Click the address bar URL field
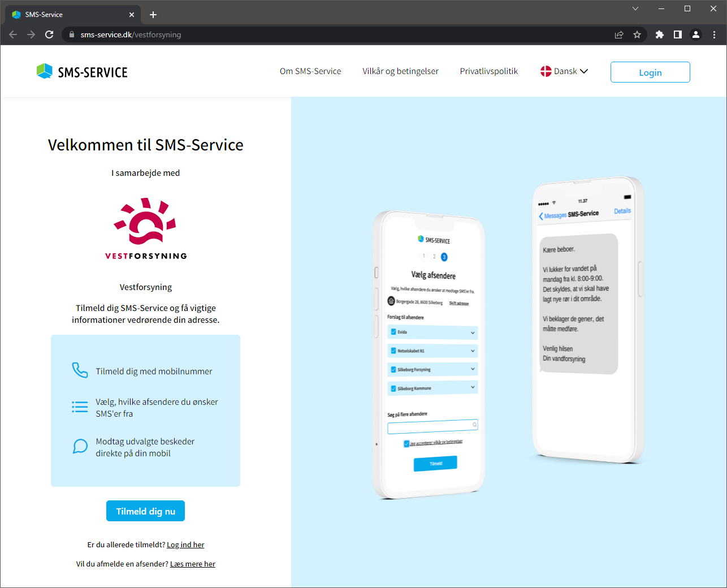 (339, 34)
